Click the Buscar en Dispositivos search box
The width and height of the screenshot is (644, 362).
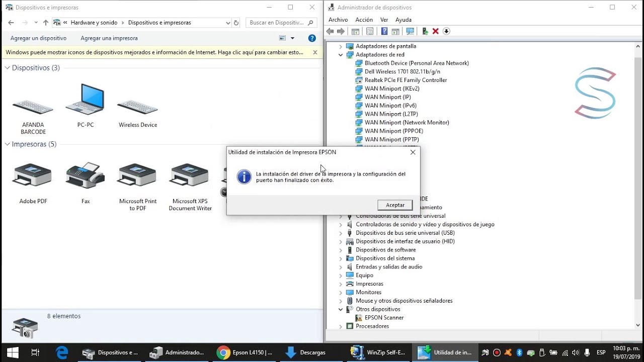pos(281,23)
